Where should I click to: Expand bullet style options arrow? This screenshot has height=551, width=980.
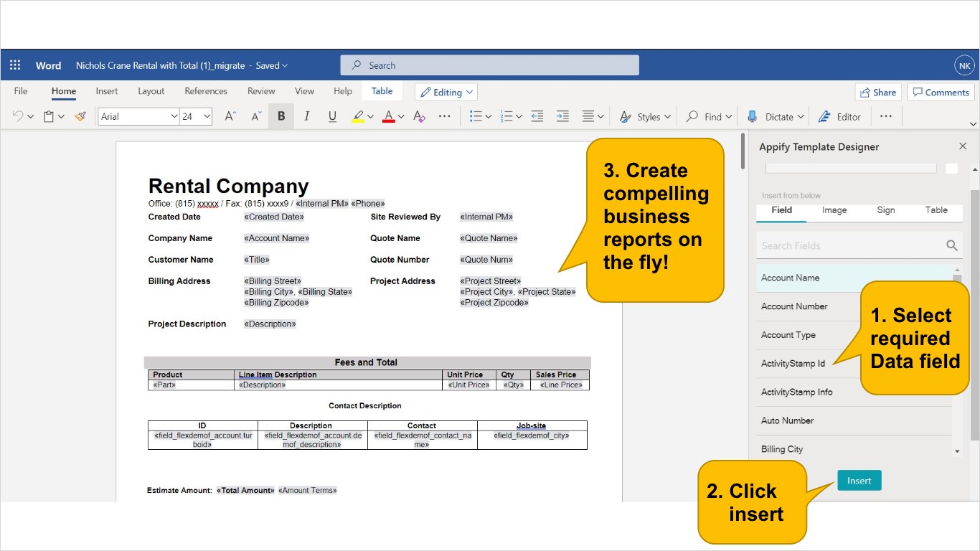pos(488,117)
